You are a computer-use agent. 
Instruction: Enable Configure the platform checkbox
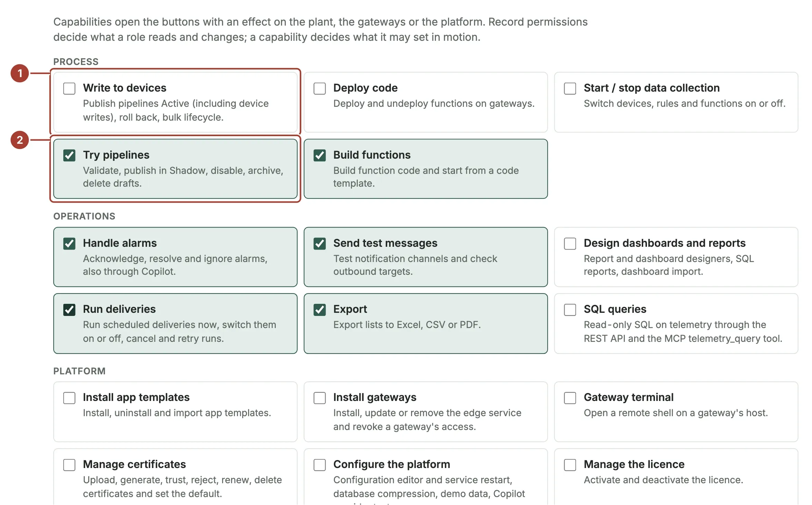tap(319, 465)
